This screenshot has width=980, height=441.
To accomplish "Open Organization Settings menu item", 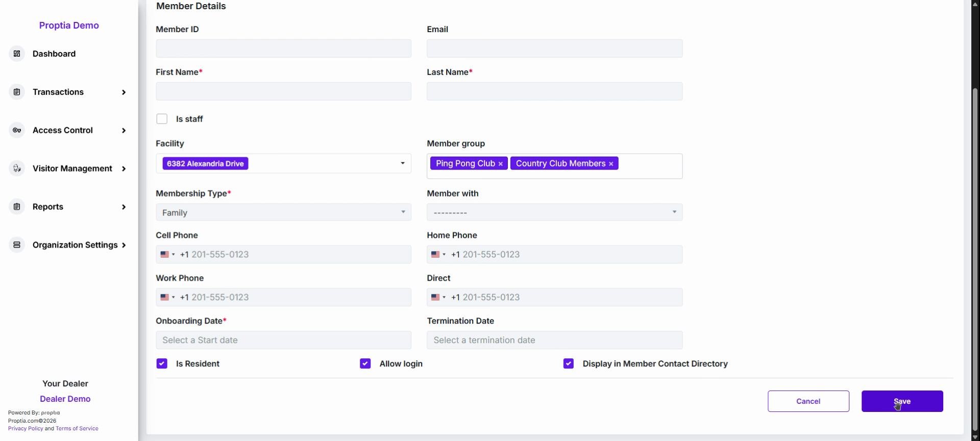I will pos(75,245).
